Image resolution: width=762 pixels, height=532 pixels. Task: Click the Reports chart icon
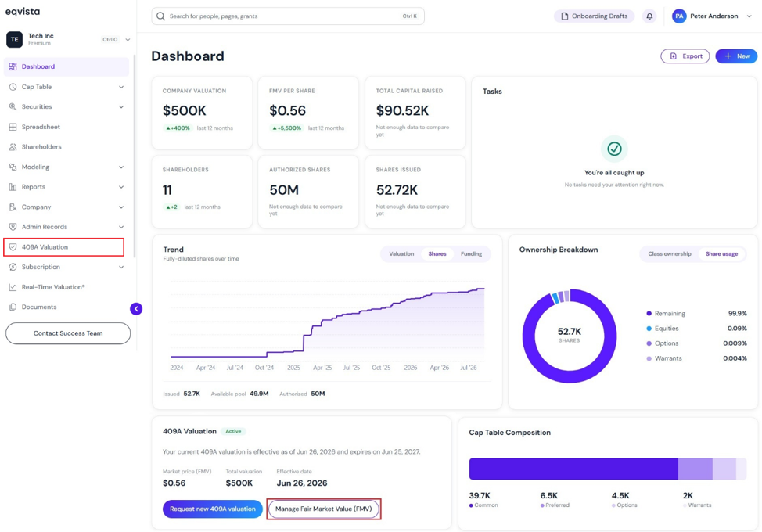tap(13, 187)
